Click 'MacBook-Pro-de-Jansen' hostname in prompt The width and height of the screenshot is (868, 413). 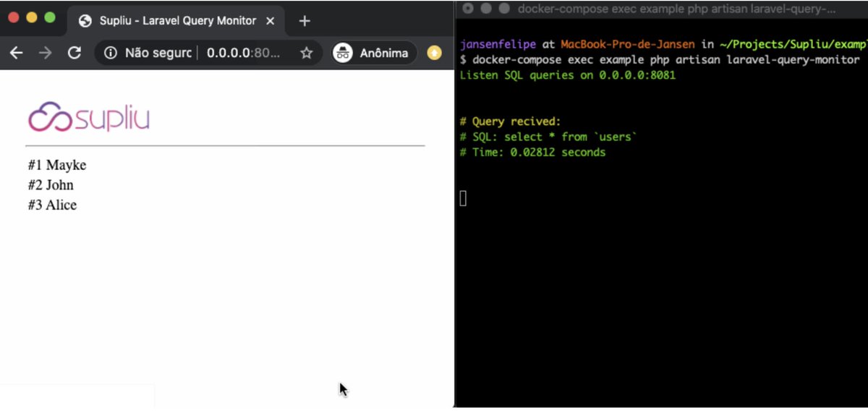(x=627, y=44)
